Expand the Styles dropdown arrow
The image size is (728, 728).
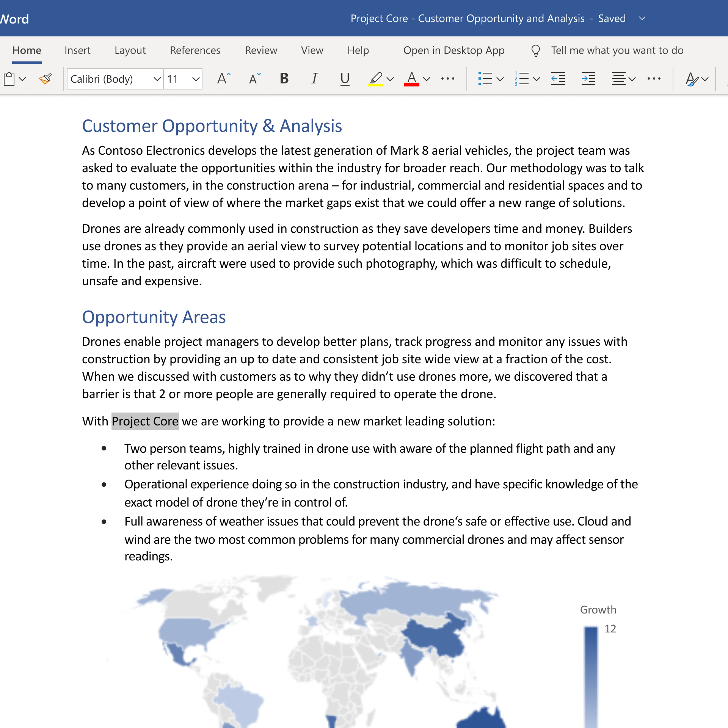tap(705, 79)
